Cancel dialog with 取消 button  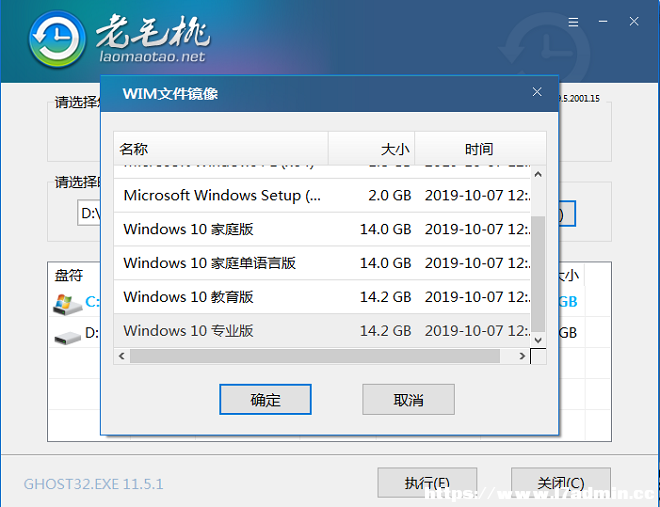[x=408, y=399]
